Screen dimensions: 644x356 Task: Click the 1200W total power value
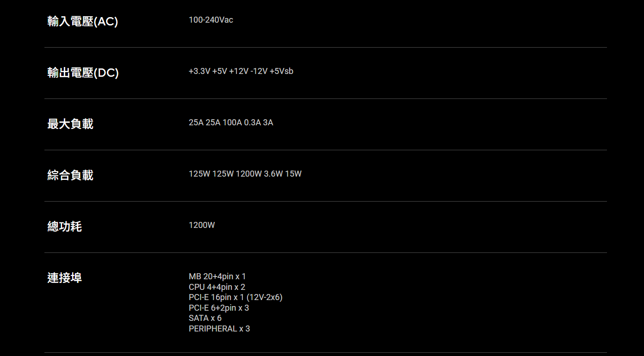tap(202, 225)
